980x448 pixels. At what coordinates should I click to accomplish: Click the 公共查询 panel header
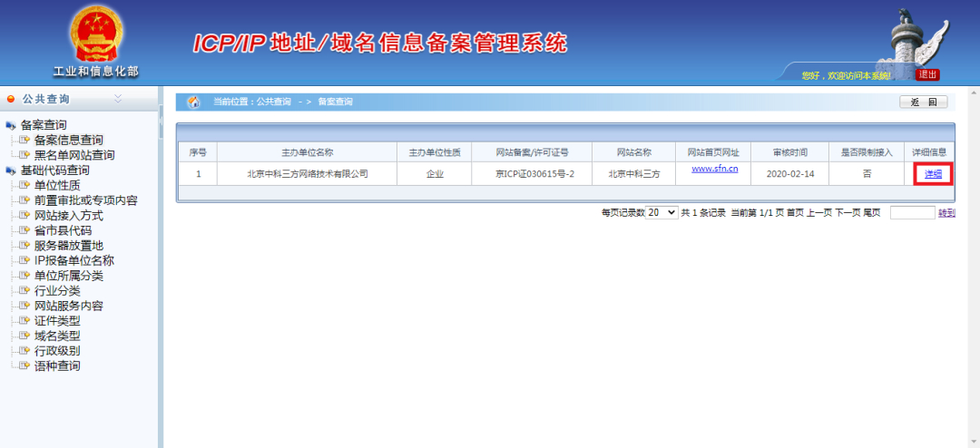(79, 100)
